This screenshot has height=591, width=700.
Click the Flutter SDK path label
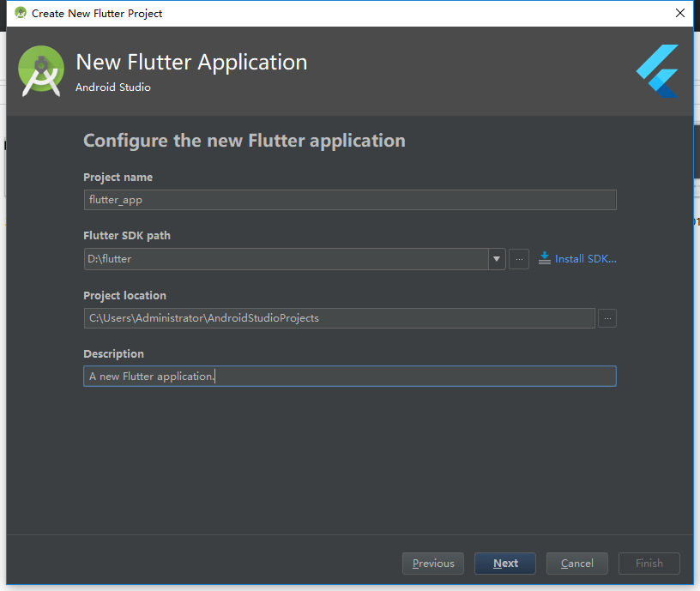(x=127, y=235)
